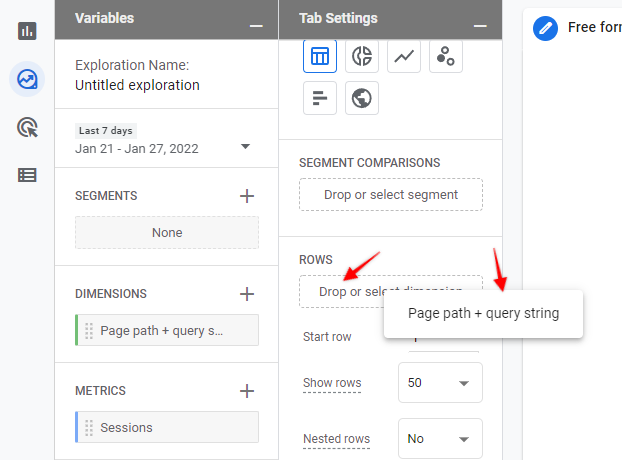Click the Start row label
This screenshot has height=460, width=622.
[327, 337]
